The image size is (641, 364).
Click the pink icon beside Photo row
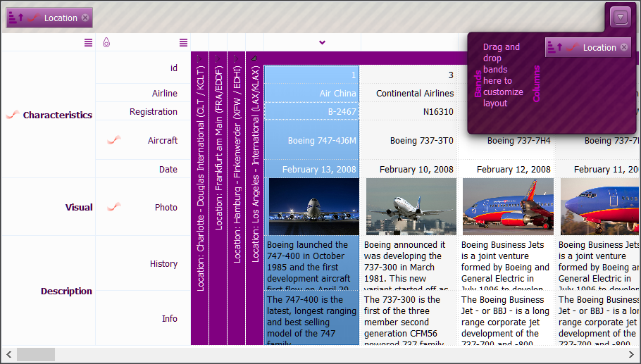pyautogui.click(x=113, y=207)
